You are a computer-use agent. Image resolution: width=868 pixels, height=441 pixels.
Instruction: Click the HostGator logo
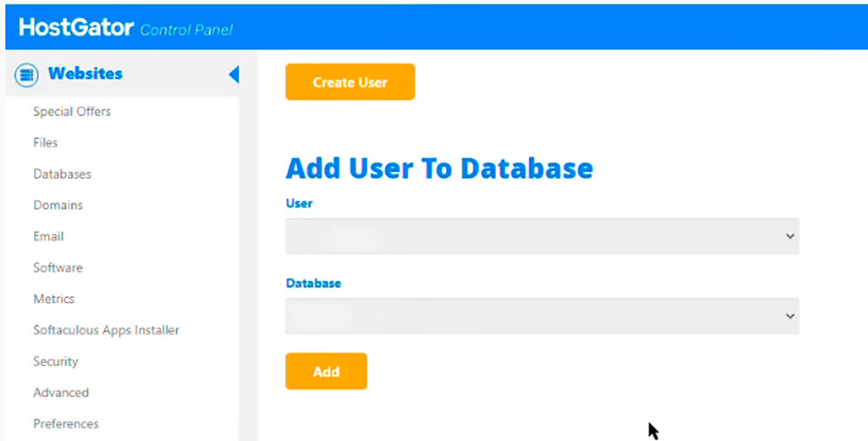(x=76, y=27)
